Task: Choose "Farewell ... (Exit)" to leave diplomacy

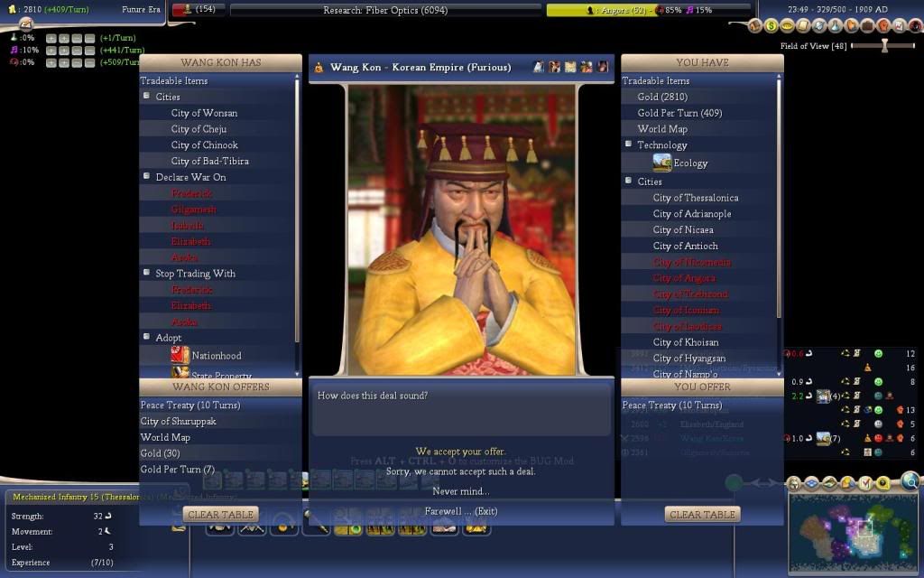Action: click(x=461, y=511)
